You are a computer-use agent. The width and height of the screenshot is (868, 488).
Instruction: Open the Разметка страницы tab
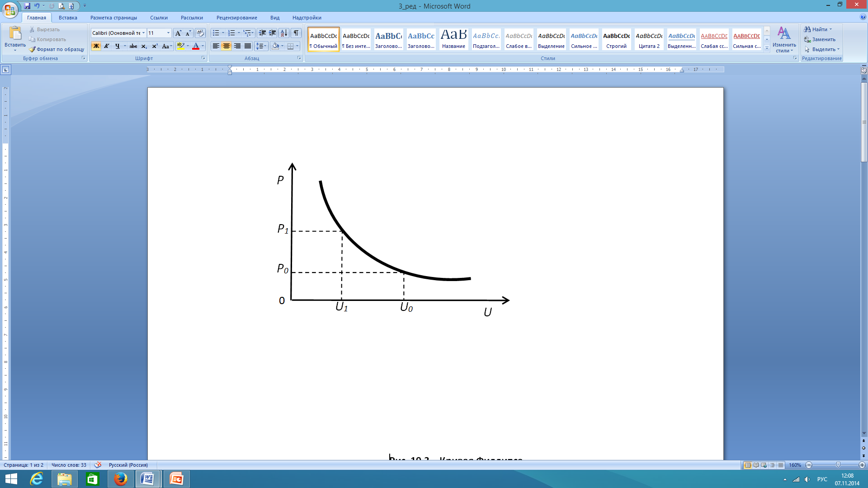tap(113, 18)
